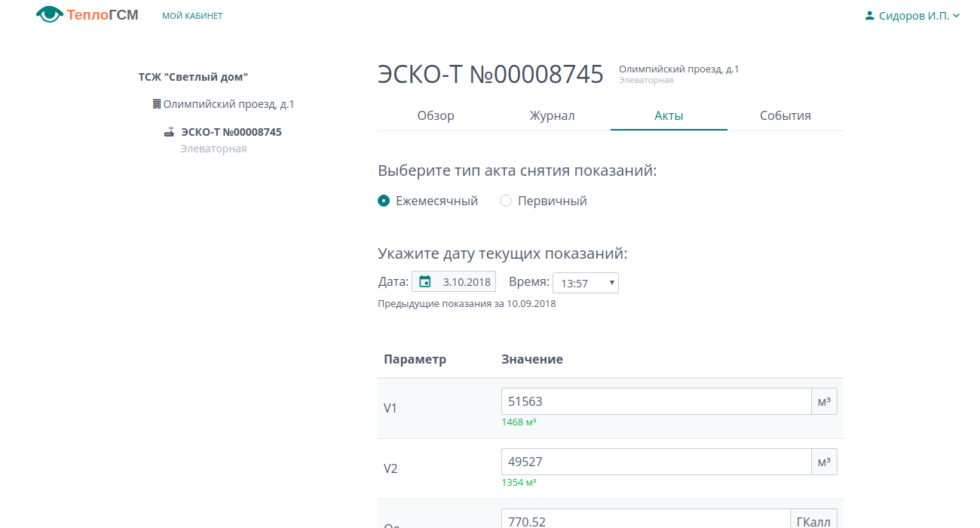This screenshot has width=980, height=528.
Task: Click the device icon beside ЭСКО-Т №00008745
Action: (170, 132)
